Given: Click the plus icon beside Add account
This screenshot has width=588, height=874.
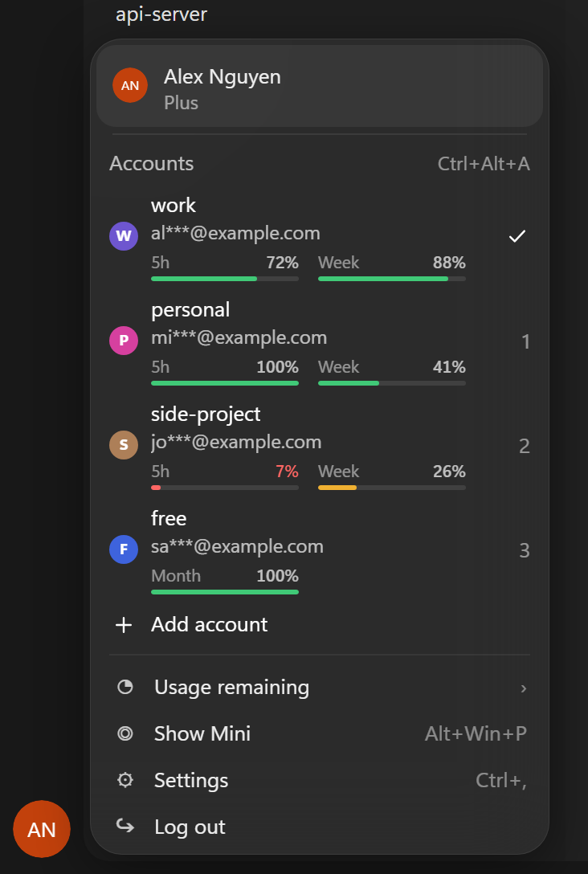Looking at the screenshot, I should pos(124,625).
